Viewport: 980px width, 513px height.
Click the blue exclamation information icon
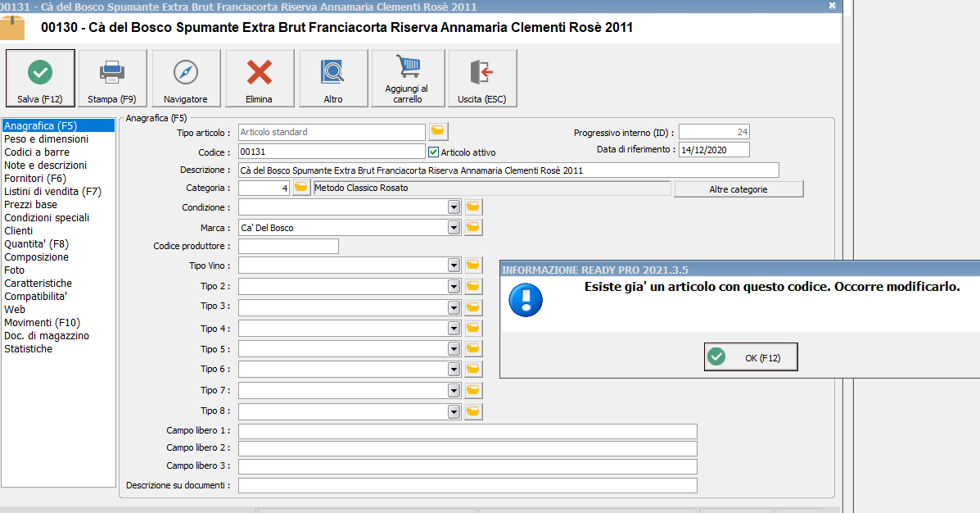pos(526,300)
